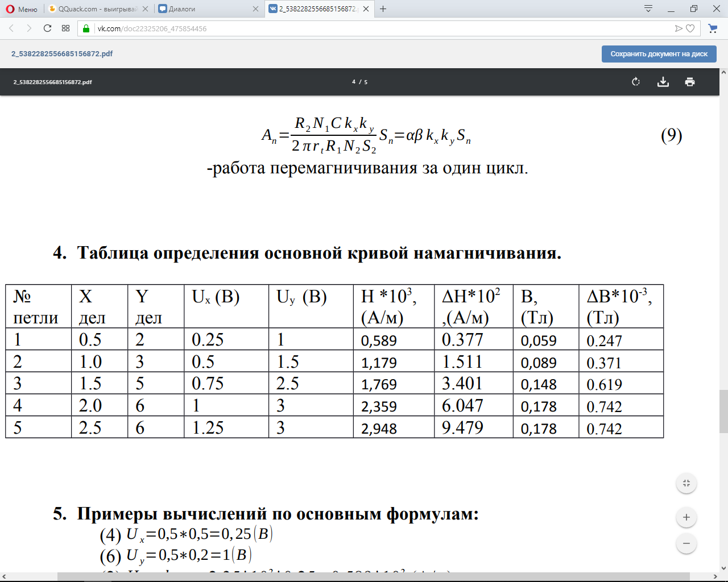Click the text работа перемагничивания за один цикл
Screen dimensions: 728x582
367,168
